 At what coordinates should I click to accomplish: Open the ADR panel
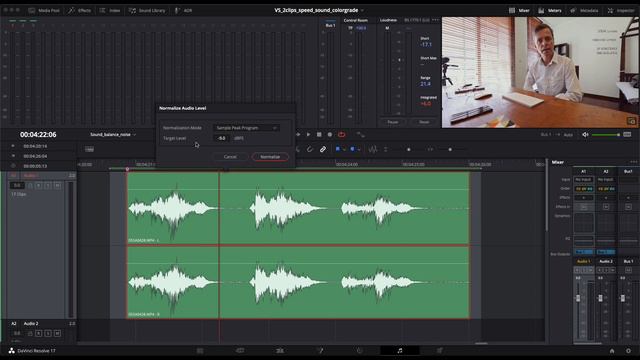[x=183, y=10]
